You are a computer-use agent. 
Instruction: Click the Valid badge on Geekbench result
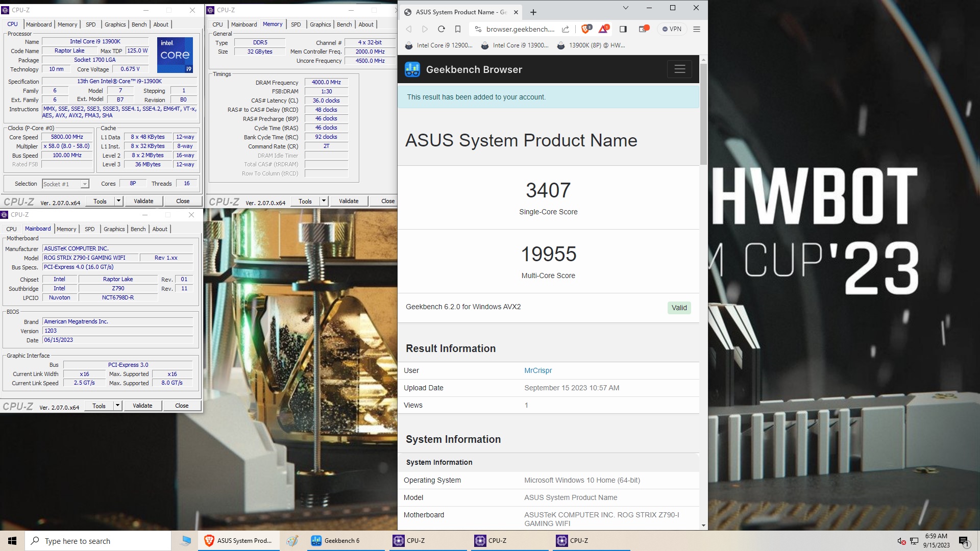point(679,308)
